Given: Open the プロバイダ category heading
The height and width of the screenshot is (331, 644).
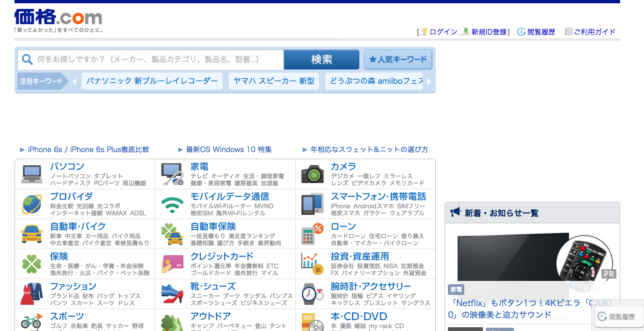Looking at the screenshot, I should (72, 196).
